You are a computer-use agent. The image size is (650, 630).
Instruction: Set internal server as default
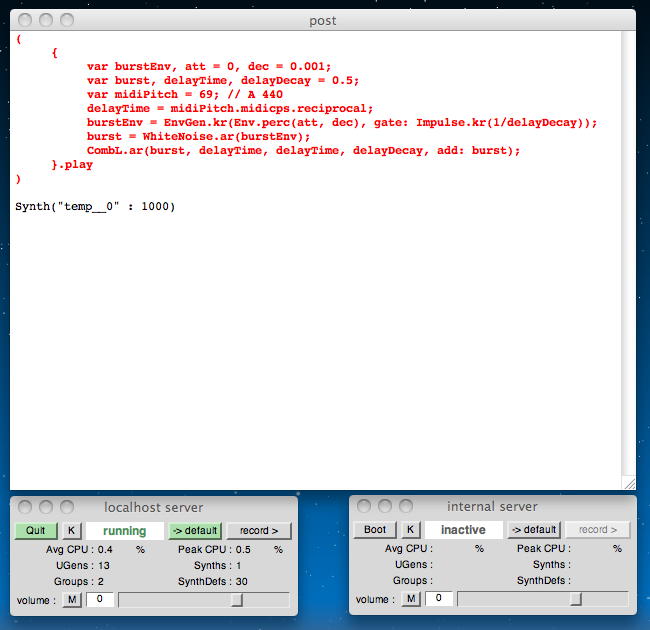point(534,530)
